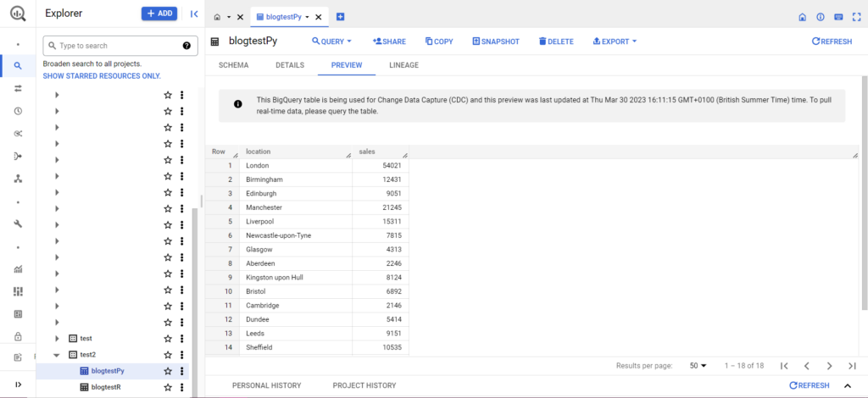Enter full screen mode via the top-right icon
868x398 pixels.
tap(856, 17)
